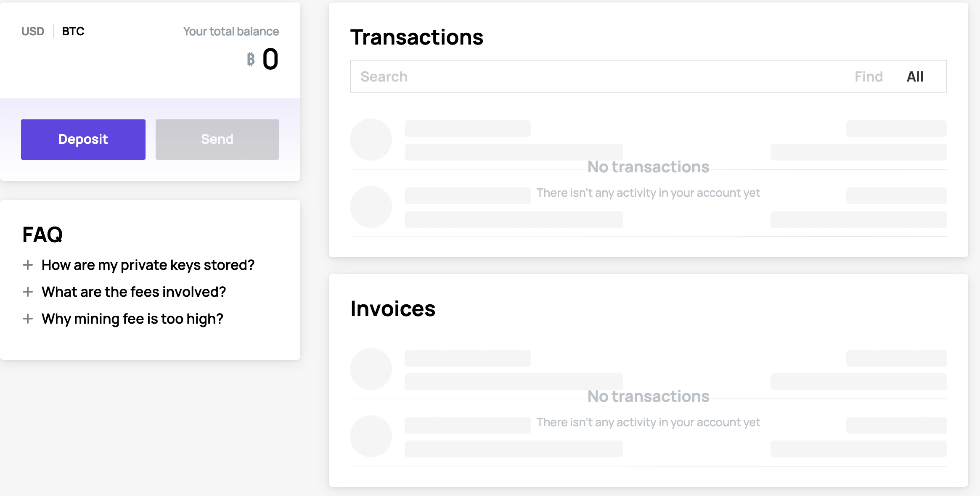Image resolution: width=980 pixels, height=496 pixels.
Task: Expand What are the fees involved?
Action: click(134, 292)
